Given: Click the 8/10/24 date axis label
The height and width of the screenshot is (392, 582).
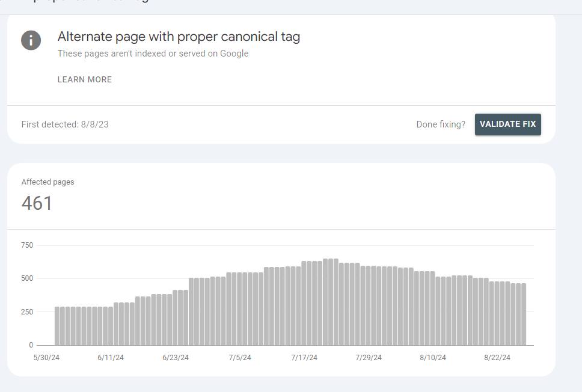Looking at the screenshot, I should pos(433,358).
